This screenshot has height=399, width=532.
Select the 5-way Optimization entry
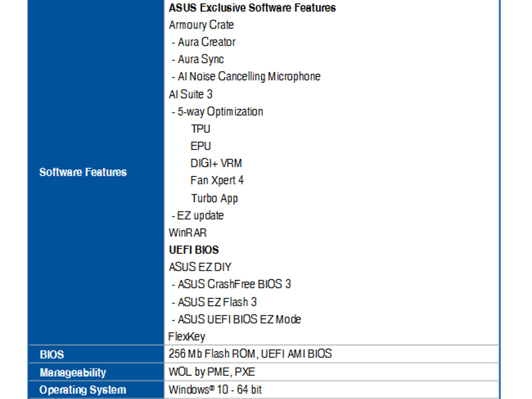220,112
